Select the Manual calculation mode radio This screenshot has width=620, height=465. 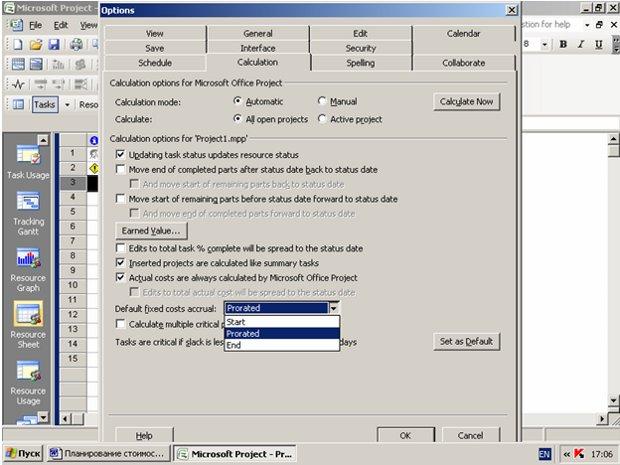[322, 102]
